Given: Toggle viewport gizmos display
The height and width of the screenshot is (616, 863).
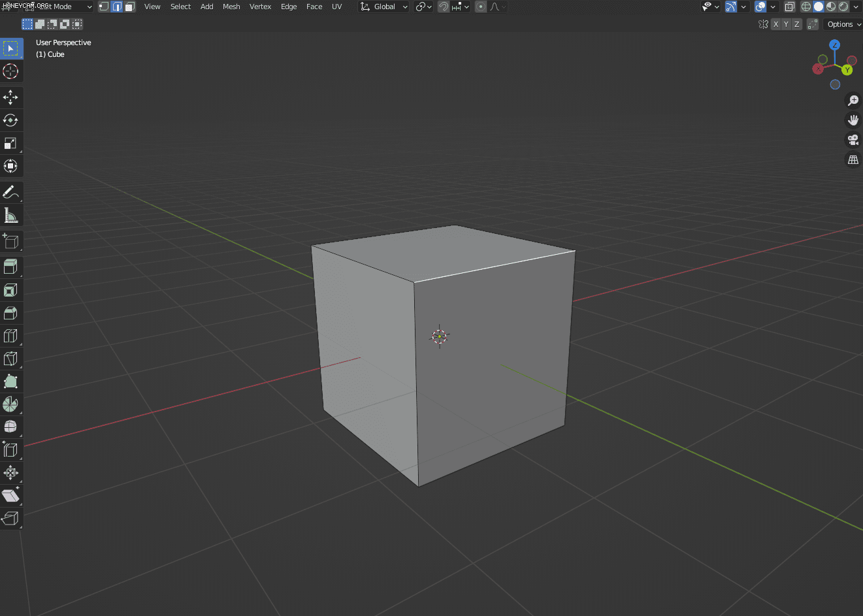Looking at the screenshot, I should (731, 7).
